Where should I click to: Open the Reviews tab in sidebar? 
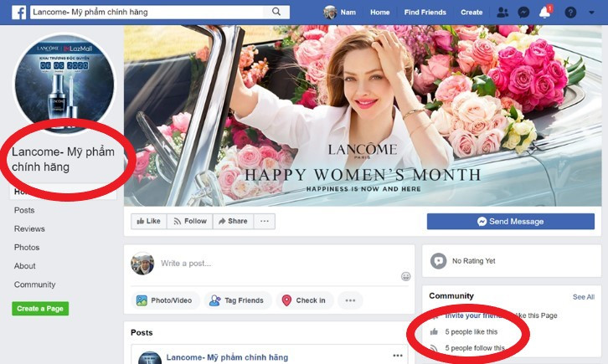tap(29, 228)
